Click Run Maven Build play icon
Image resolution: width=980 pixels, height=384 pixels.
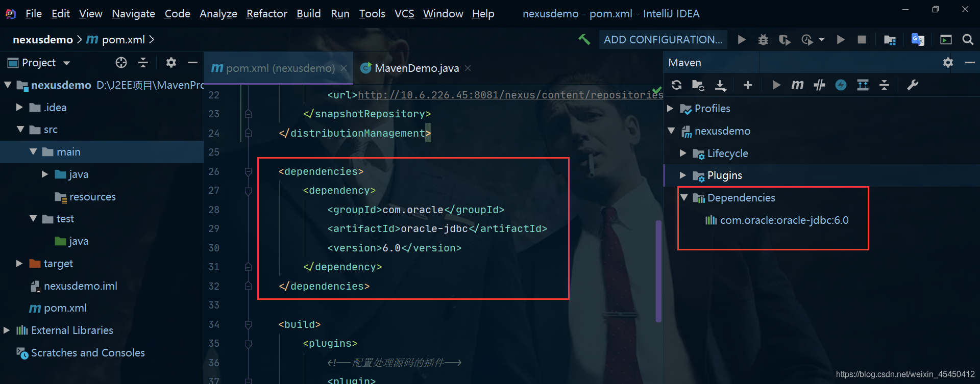coord(776,85)
